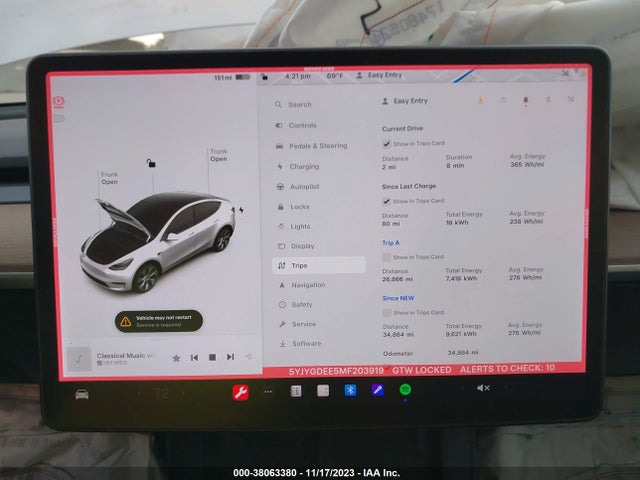Unmute audio with the speaker icon
This screenshot has width=640, height=480.
click(x=483, y=388)
